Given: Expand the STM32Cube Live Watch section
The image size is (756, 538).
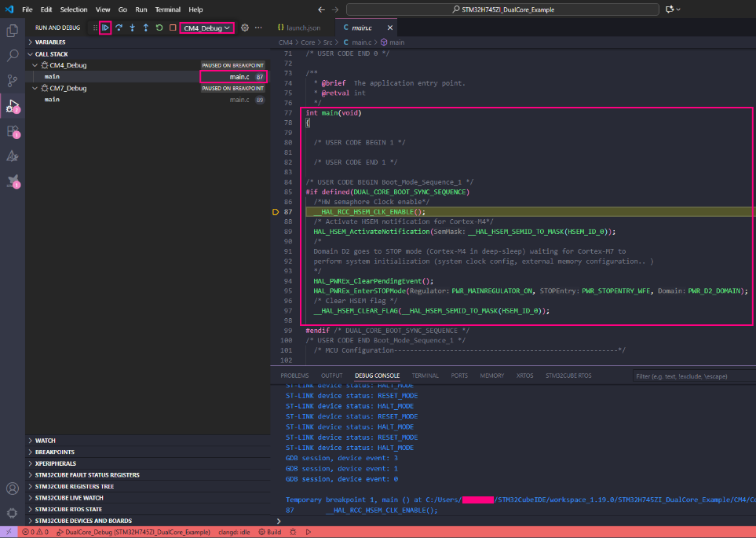Looking at the screenshot, I should pos(68,498).
